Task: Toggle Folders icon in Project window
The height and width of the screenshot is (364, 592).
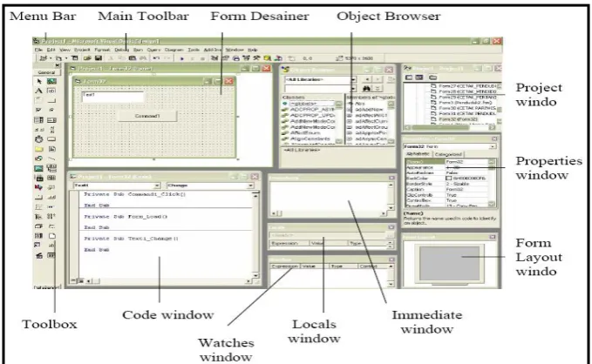Action: coord(433,78)
